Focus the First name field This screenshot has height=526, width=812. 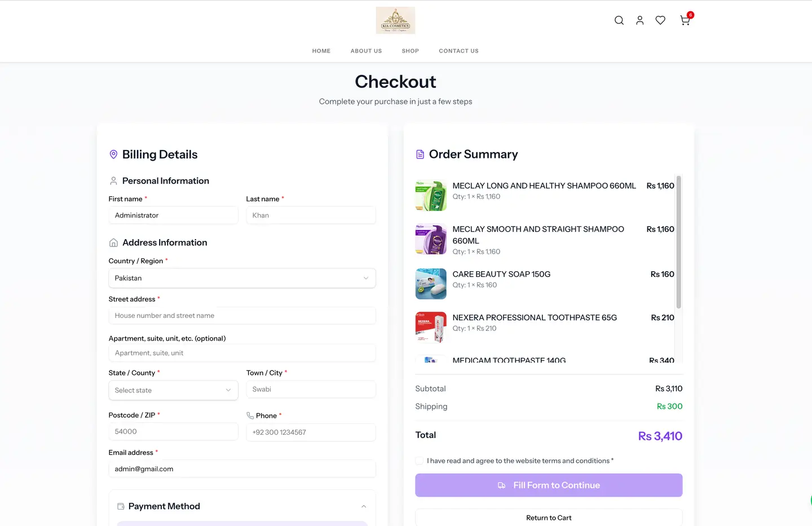coord(173,215)
